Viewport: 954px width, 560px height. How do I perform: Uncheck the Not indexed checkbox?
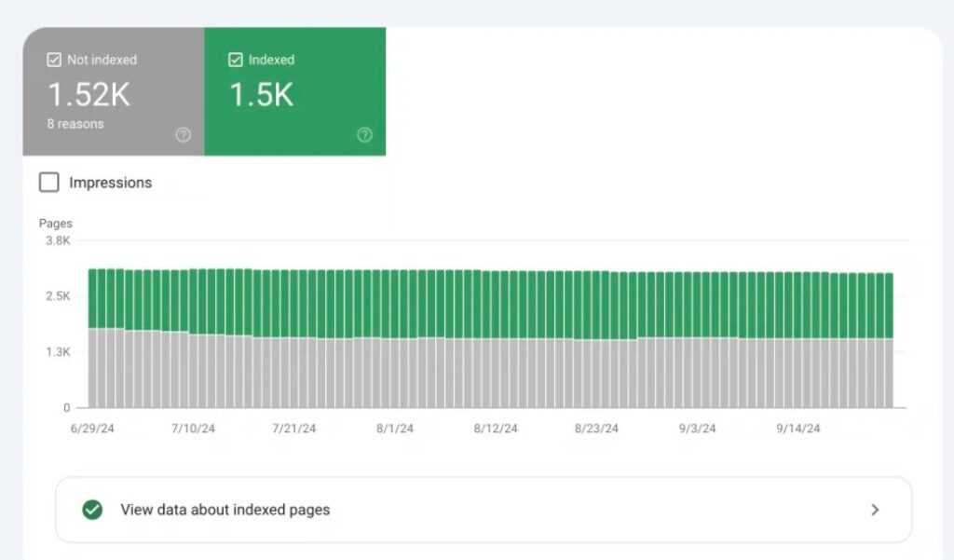pyautogui.click(x=53, y=60)
